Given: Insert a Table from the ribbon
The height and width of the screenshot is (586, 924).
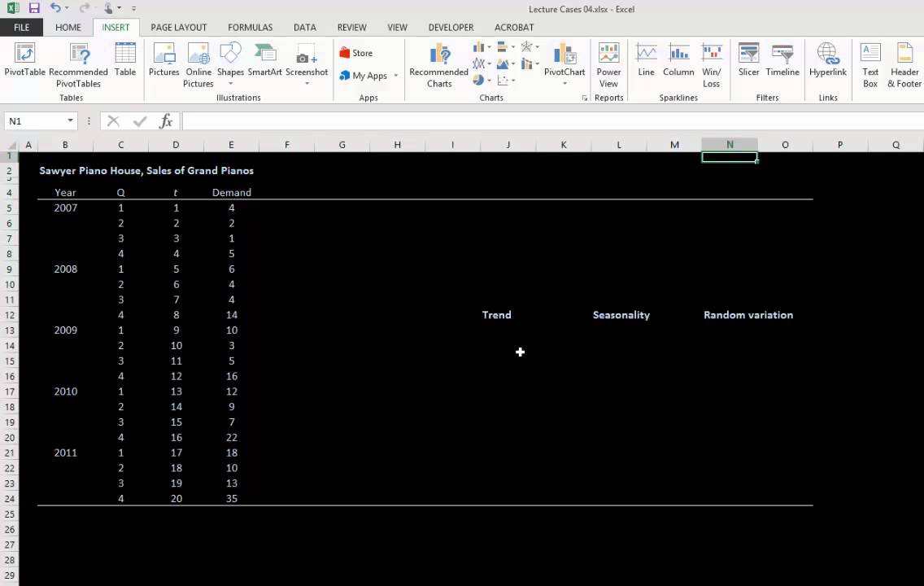Looking at the screenshot, I should pos(125,60).
